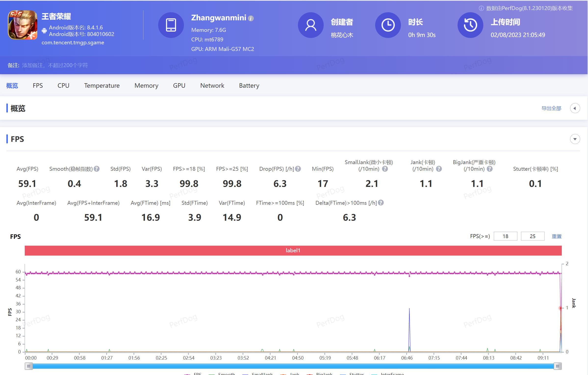This screenshot has height=375, width=588.
Task: Click the help icon next to Smooth(稳帧指数)
Action: (x=97, y=169)
